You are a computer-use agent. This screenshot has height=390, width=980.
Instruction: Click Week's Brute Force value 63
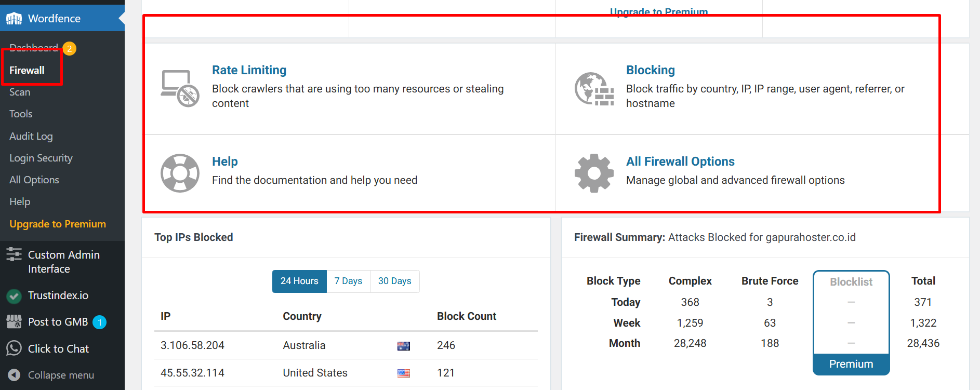pos(770,323)
